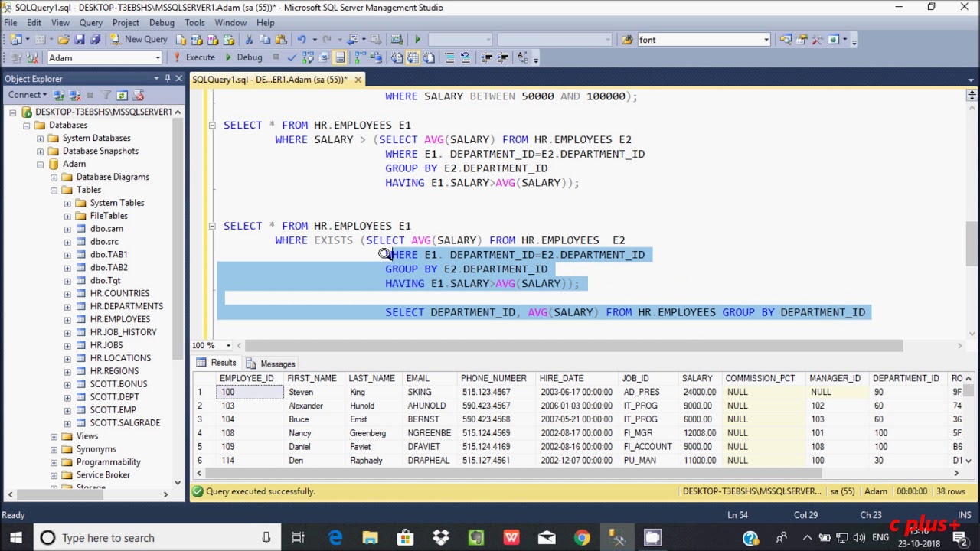Click the Comment out selected lines icon

[449, 57]
